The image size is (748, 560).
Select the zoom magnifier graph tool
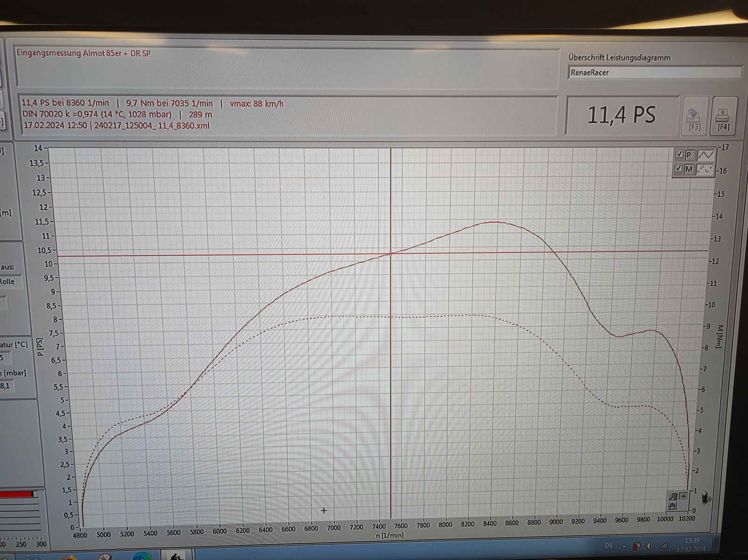pos(673,497)
